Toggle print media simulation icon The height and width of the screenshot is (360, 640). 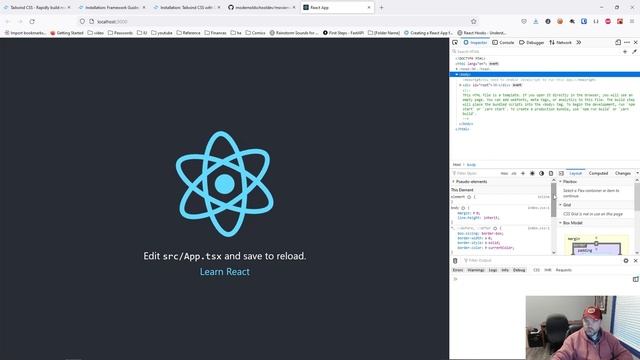pos(551,173)
